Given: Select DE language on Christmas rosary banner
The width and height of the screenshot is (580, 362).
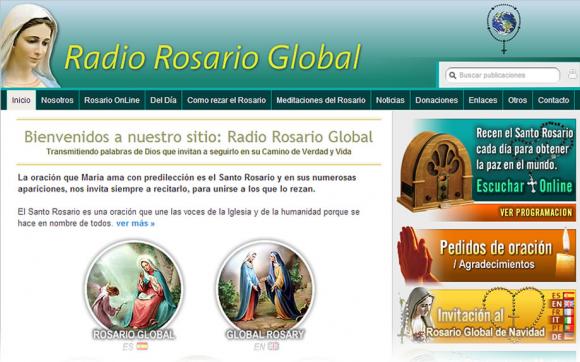Looking at the screenshot, I should [x=563, y=336].
